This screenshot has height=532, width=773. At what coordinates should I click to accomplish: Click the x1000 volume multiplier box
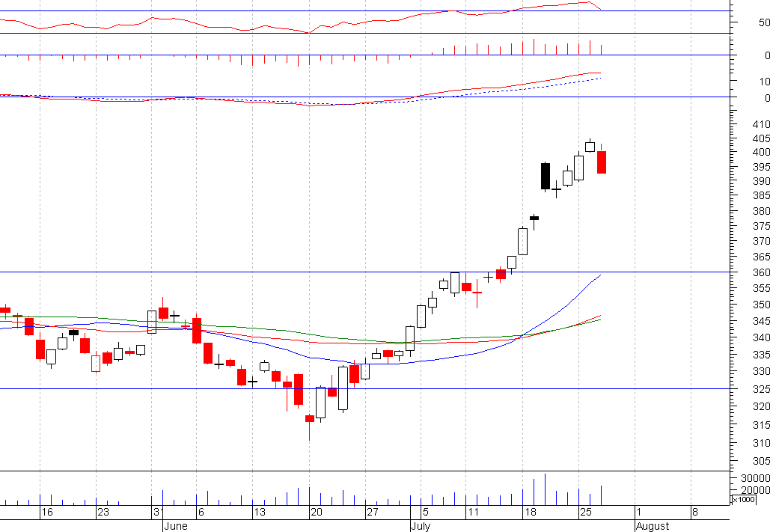[x=743, y=500]
